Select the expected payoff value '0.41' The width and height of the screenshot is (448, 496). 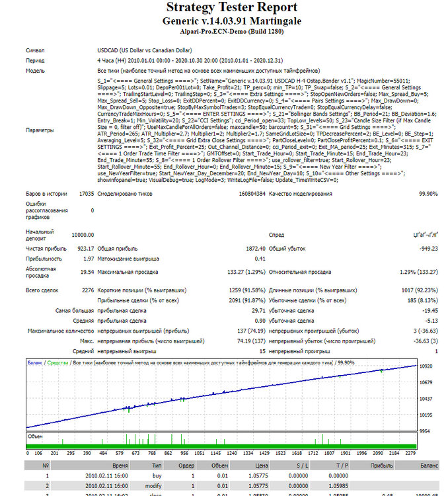pos(260,259)
